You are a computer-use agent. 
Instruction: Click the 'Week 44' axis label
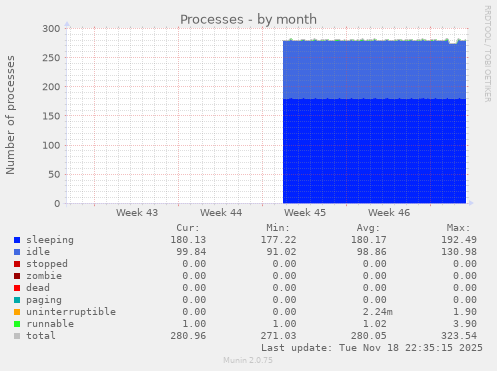coord(221,213)
